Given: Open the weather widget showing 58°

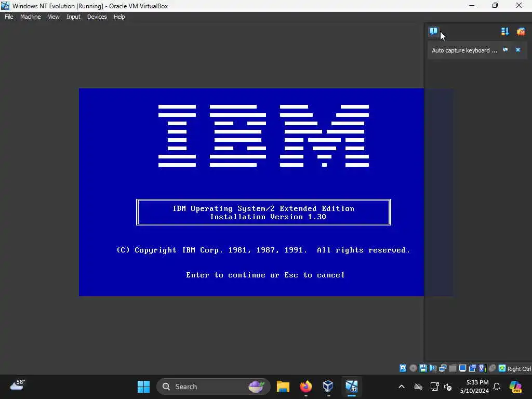Looking at the screenshot, I should pyautogui.click(x=18, y=385).
